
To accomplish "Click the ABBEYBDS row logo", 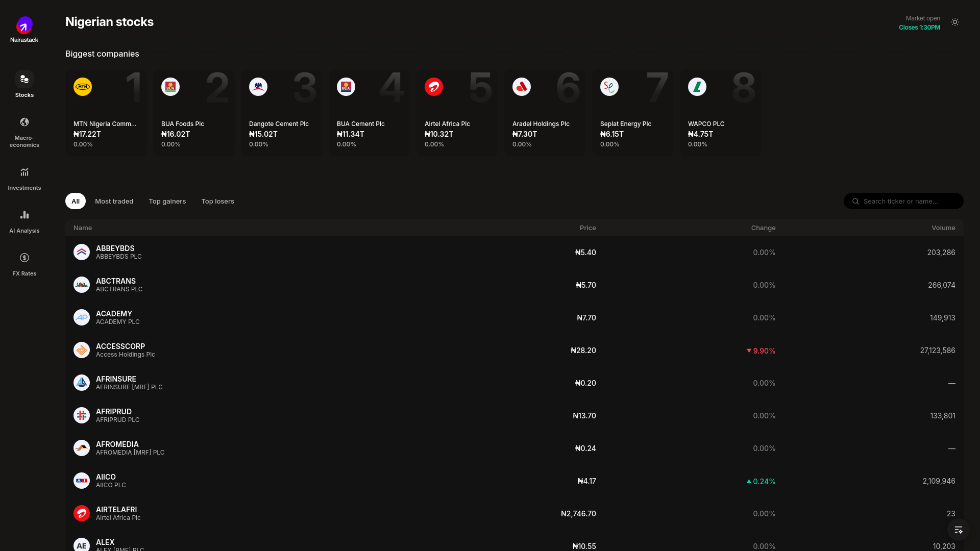I will point(82,252).
